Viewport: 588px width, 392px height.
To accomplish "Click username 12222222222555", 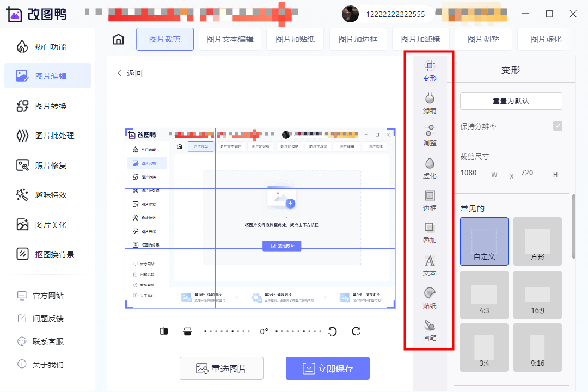I will (395, 14).
